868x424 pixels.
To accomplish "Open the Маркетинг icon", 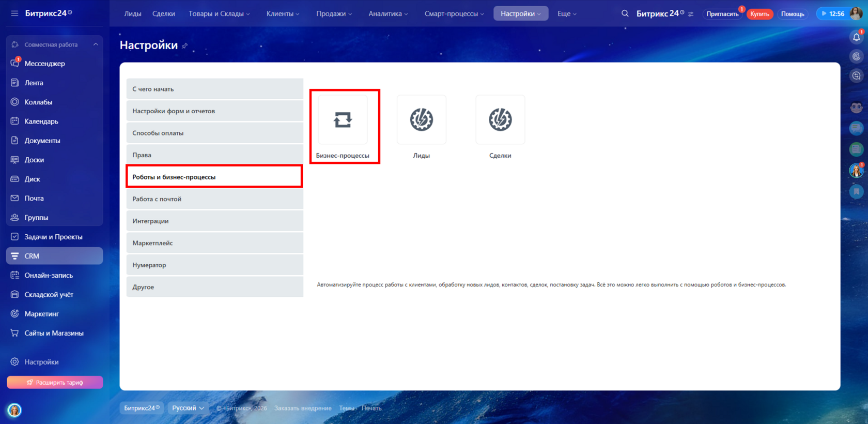I will click(15, 314).
